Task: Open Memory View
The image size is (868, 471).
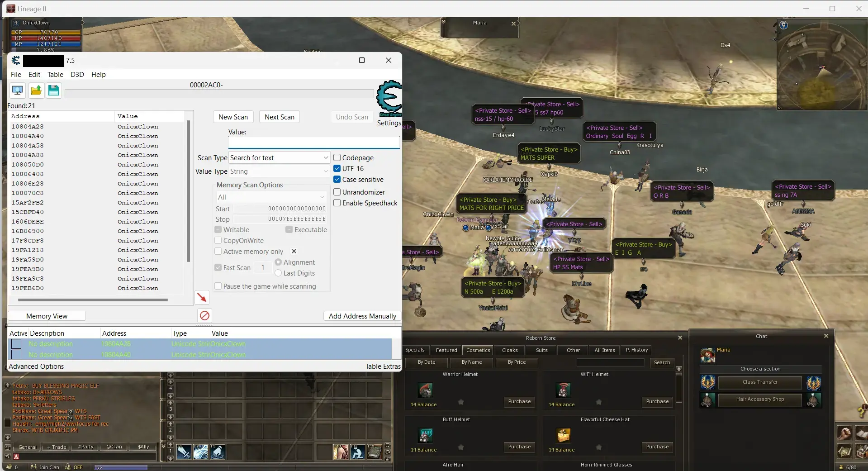Action: tap(47, 316)
